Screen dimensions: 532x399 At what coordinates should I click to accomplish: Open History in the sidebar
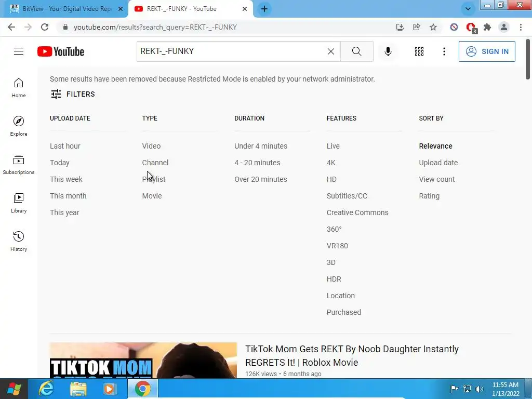pyautogui.click(x=19, y=241)
